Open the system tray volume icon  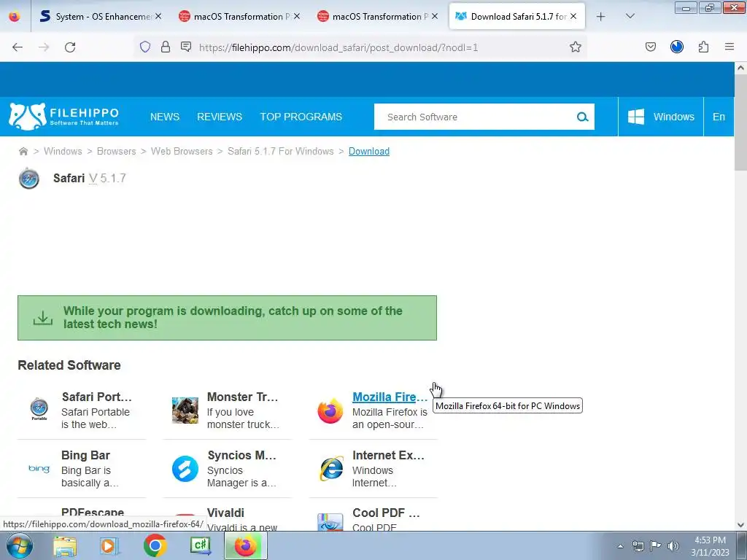(673, 546)
